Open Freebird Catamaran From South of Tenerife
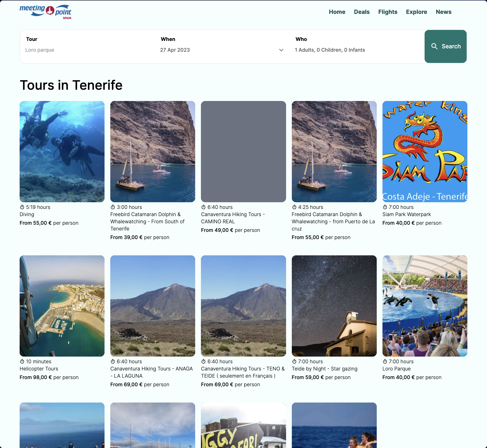The image size is (487, 448). coord(147,222)
